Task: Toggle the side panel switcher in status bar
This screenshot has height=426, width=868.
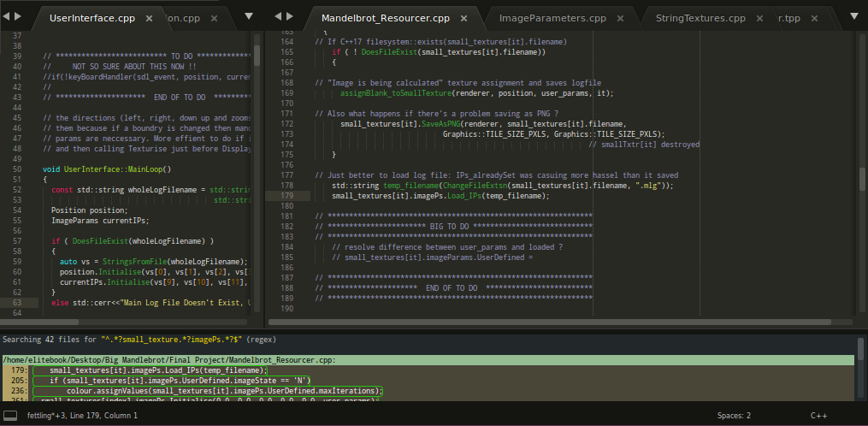Action: (10, 415)
